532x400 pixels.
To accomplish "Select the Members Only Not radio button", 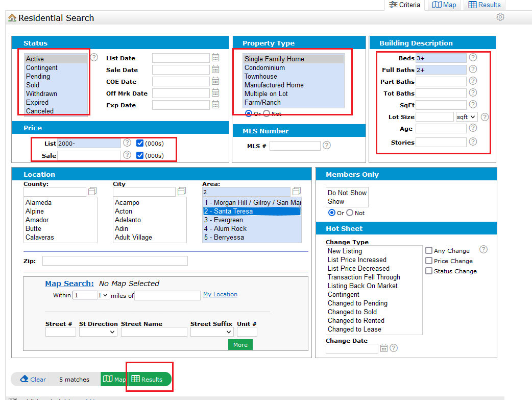I will (x=350, y=213).
